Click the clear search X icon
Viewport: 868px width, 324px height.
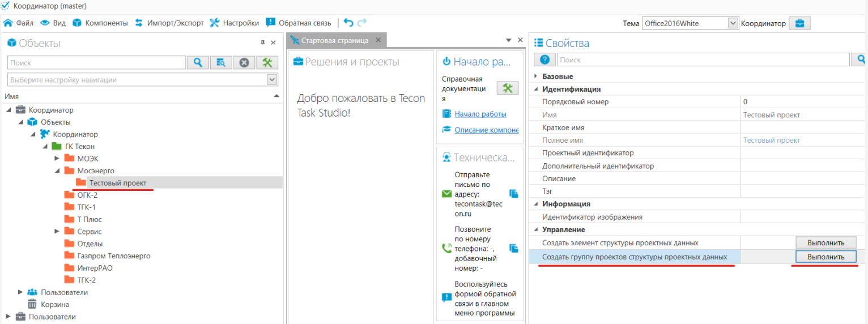pyautogui.click(x=244, y=63)
